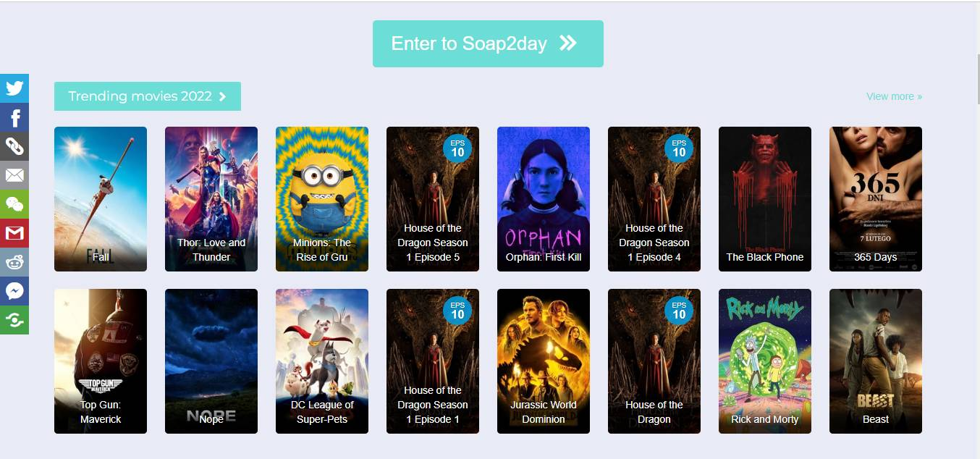Screen dimensions: 980x459
Task: Select Rick and Morty poster
Action: 765,361
